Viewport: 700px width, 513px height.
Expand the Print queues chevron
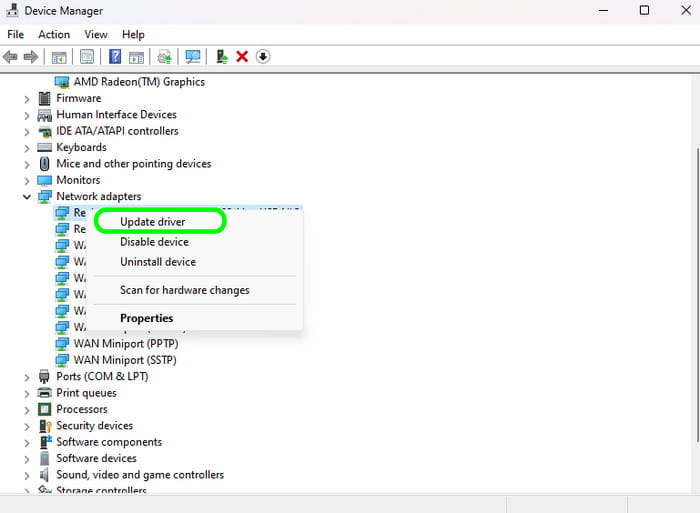[x=27, y=394]
